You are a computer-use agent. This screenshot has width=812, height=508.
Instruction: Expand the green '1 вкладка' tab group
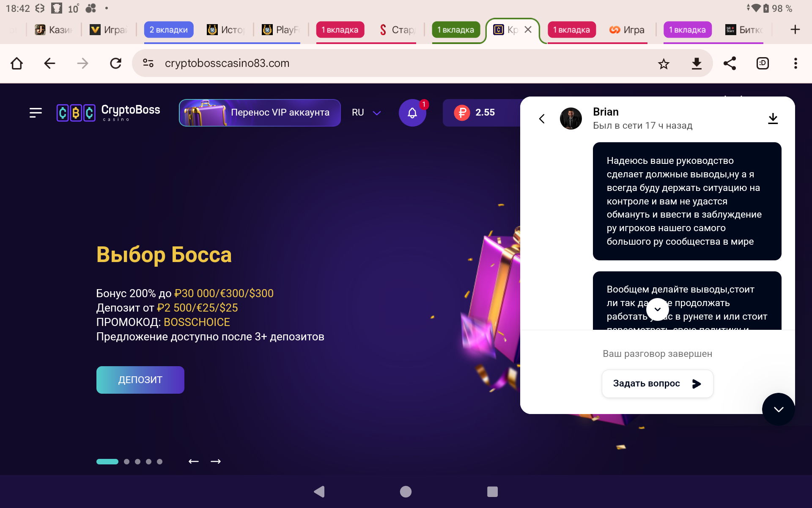coord(456,30)
